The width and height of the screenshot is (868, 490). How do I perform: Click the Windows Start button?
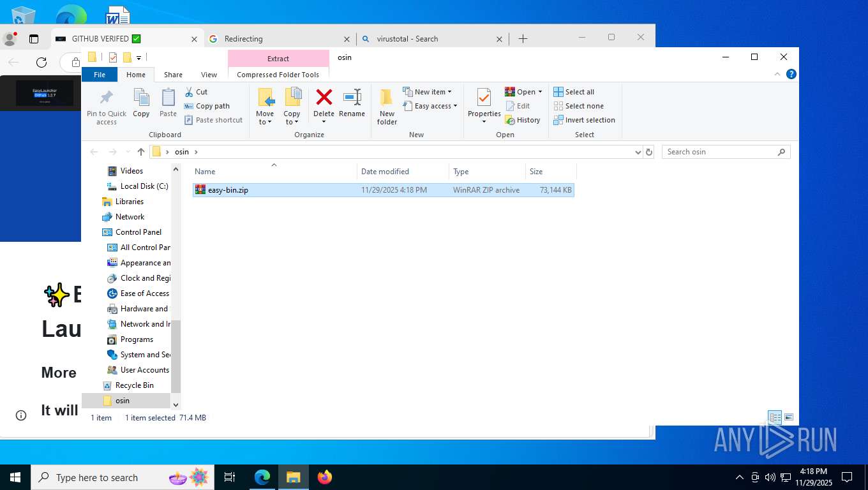[x=15, y=477]
